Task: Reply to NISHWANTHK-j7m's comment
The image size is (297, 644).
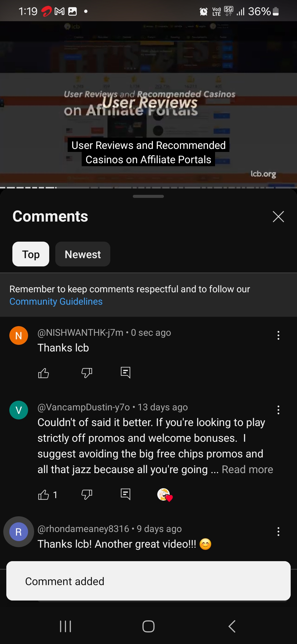Action: tap(126, 373)
